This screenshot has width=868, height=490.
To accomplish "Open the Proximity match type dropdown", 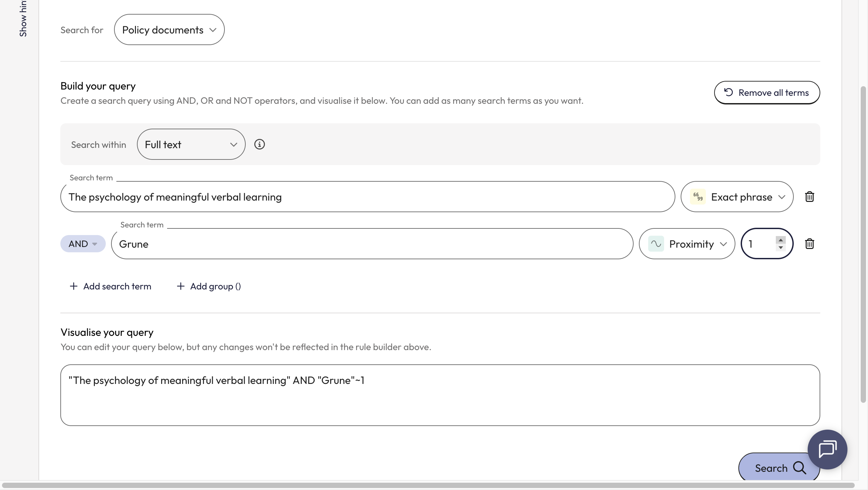I will 687,244.
